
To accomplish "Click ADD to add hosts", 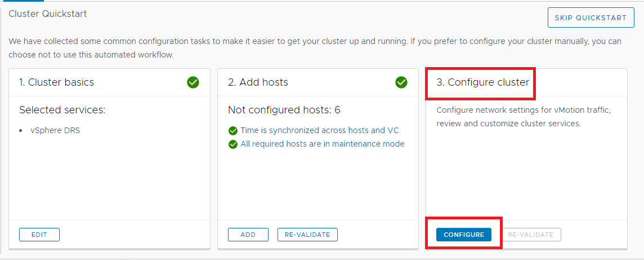I will coord(248,235).
